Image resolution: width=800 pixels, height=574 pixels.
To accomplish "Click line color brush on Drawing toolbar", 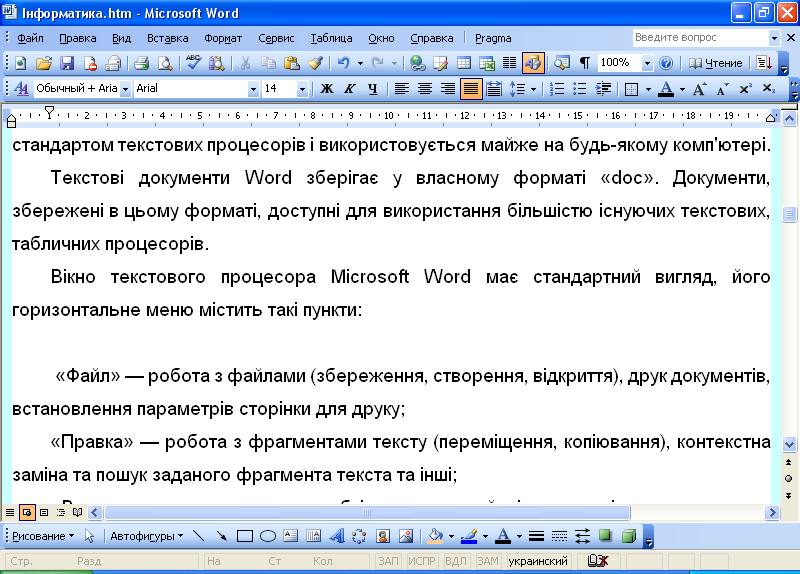I will point(469,536).
